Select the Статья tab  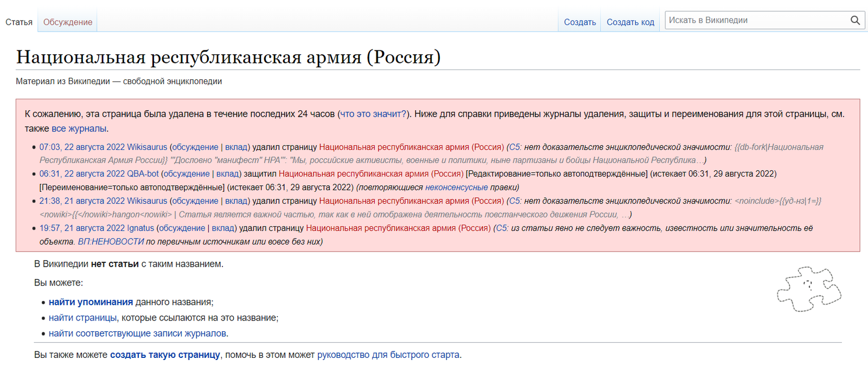point(19,22)
